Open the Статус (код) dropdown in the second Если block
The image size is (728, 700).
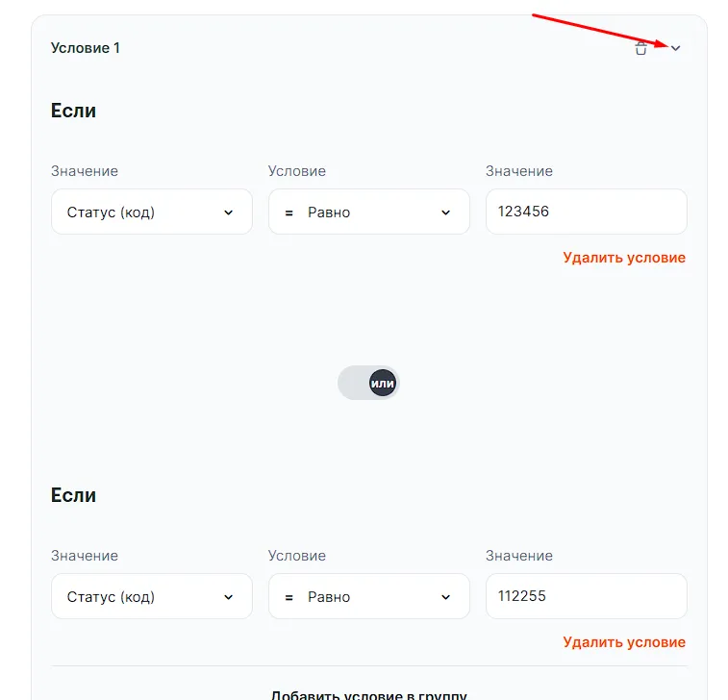(151, 596)
